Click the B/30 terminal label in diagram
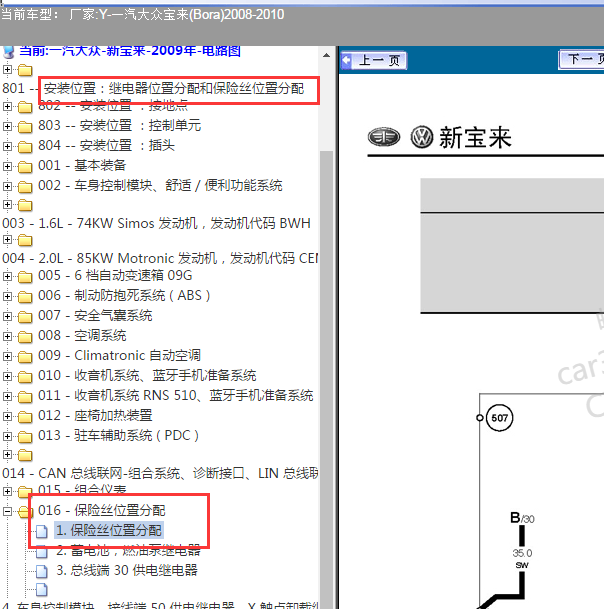 click(x=522, y=518)
